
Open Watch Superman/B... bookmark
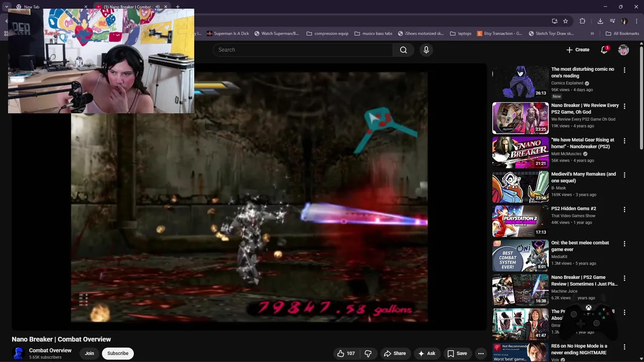pyautogui.click(x=277, y=34)
